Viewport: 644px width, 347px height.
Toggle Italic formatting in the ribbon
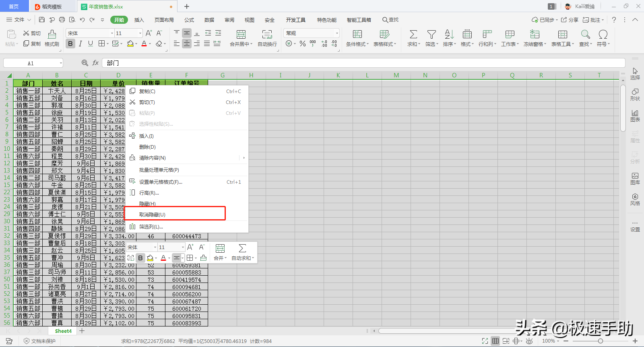coord(80,44)
